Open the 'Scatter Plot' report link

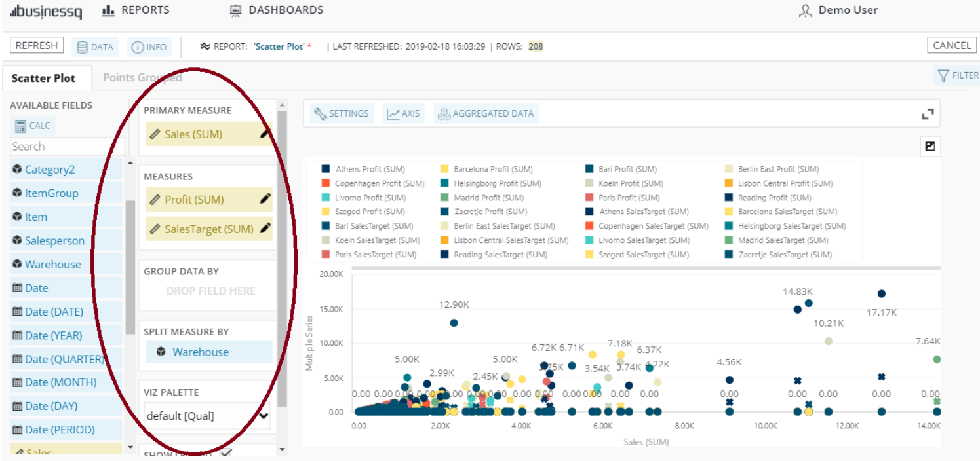click(x=278, y=46)
